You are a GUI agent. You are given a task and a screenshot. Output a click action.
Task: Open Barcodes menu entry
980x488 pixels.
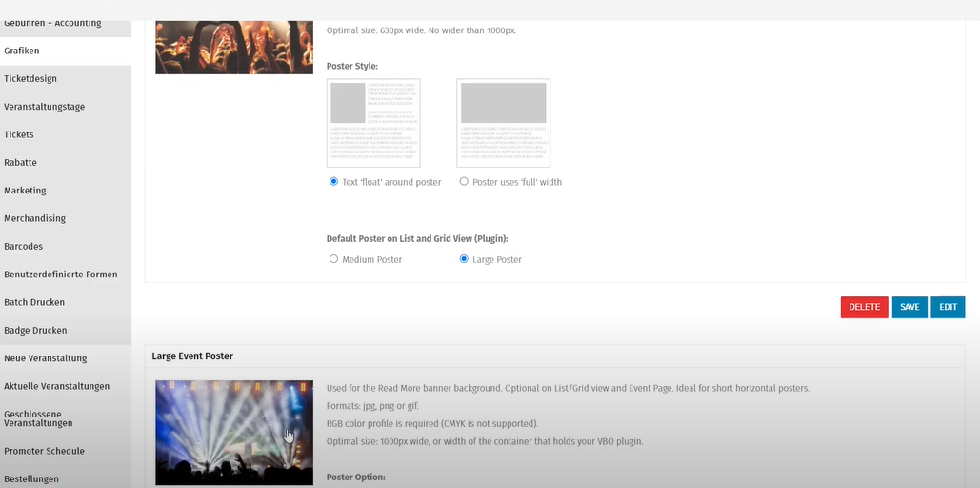[23, 246]
